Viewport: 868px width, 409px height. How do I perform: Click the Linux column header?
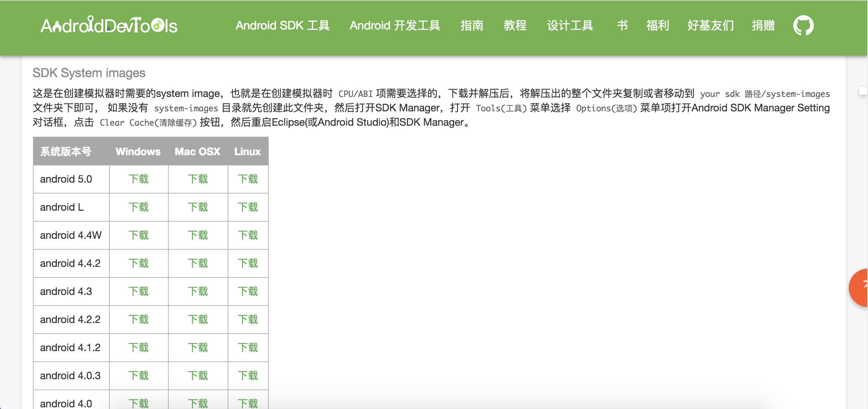tap(248, 151)
